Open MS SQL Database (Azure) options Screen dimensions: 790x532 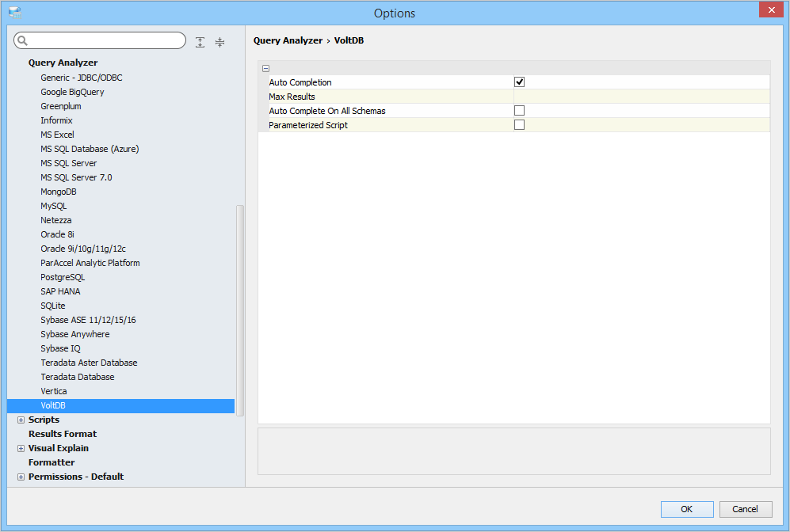(90, 149)
